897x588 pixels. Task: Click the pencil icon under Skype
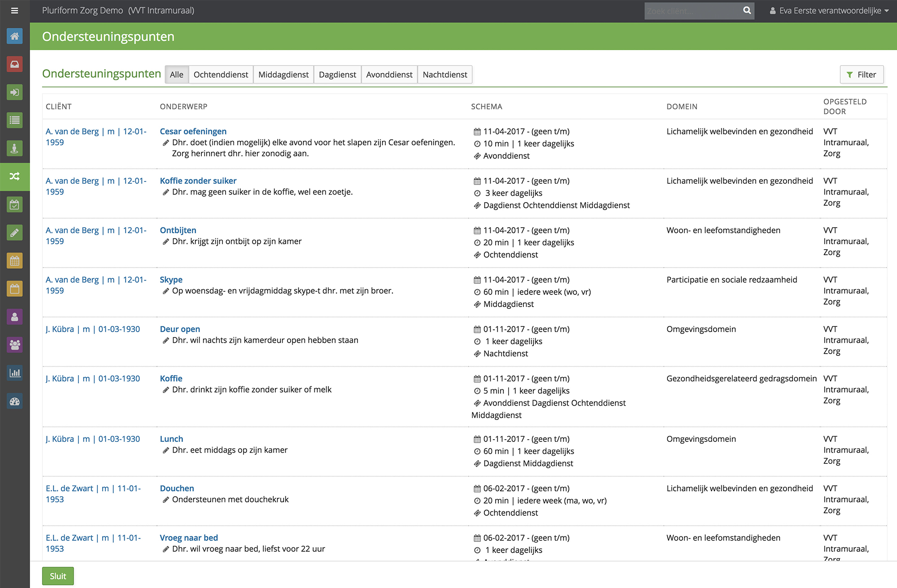(x=165, y=291)
